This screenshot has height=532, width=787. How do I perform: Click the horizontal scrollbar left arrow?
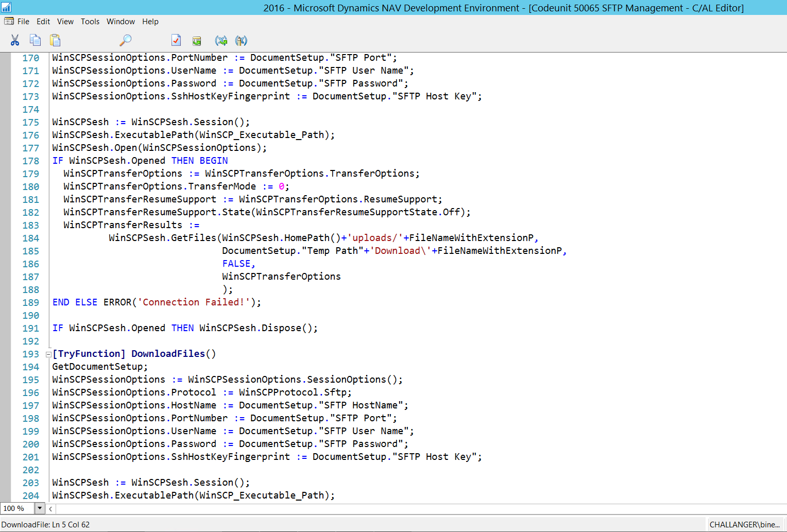[x=50, y=508]
